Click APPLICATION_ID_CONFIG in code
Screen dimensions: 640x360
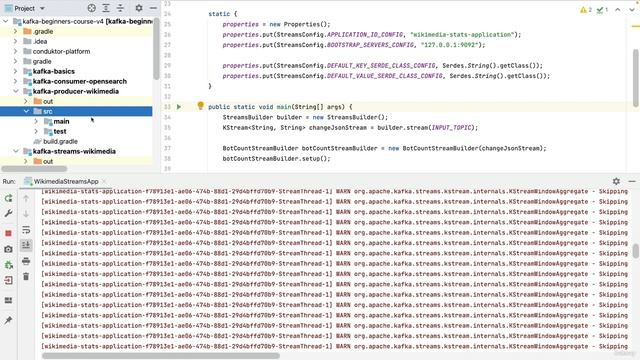pyautogui.click(x=364, y=34)
